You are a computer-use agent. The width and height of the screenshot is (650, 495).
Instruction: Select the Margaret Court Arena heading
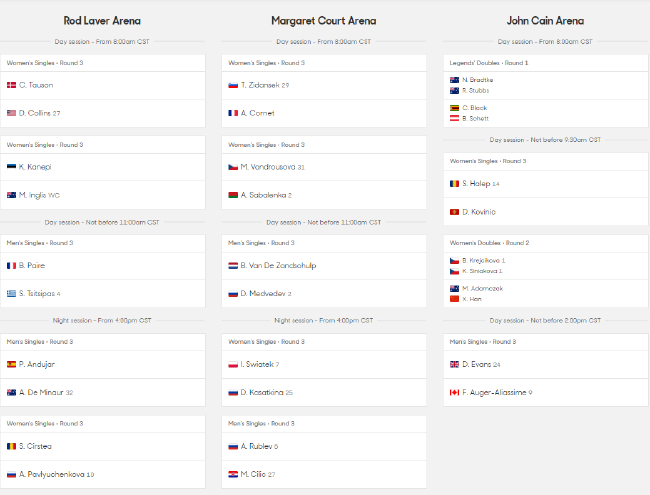pos(323,20)
